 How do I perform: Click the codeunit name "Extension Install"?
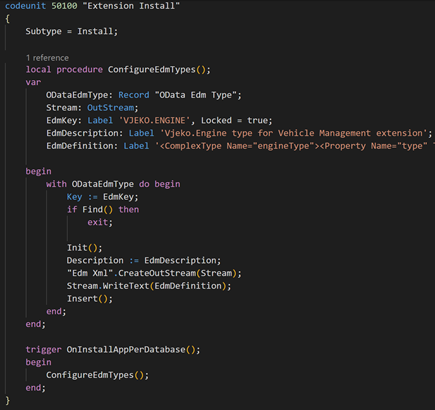pos(131,6)
